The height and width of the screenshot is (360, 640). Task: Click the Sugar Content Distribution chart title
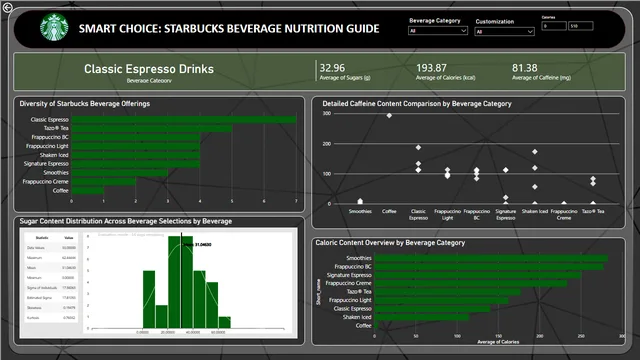coord(126,221)
